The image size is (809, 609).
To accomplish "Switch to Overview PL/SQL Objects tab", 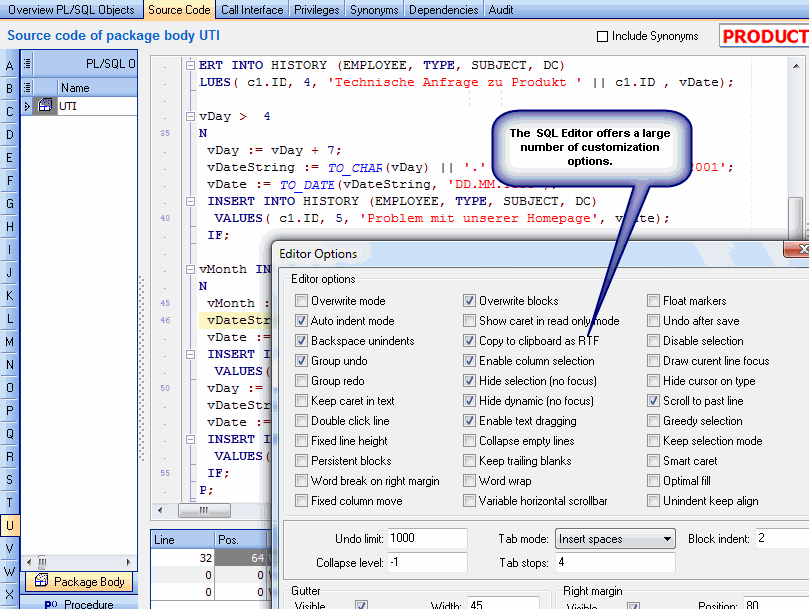I will click(71, 10).
